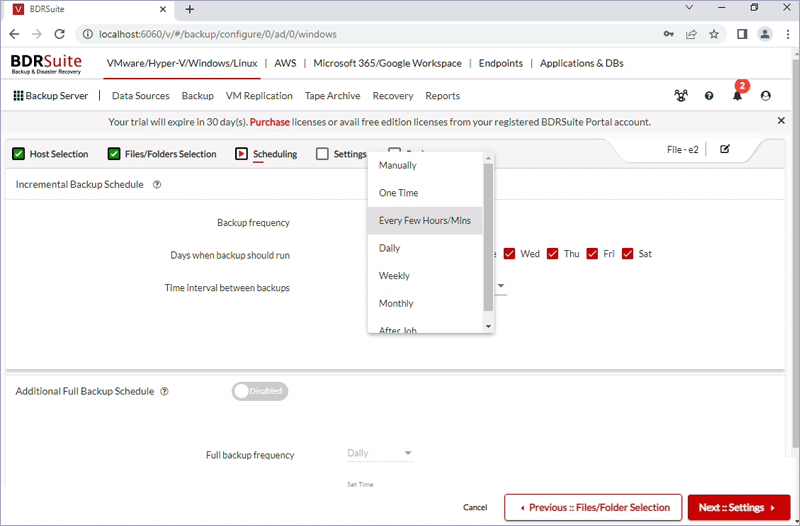
Task: Open Backup menu
Action: pos(197,96)
